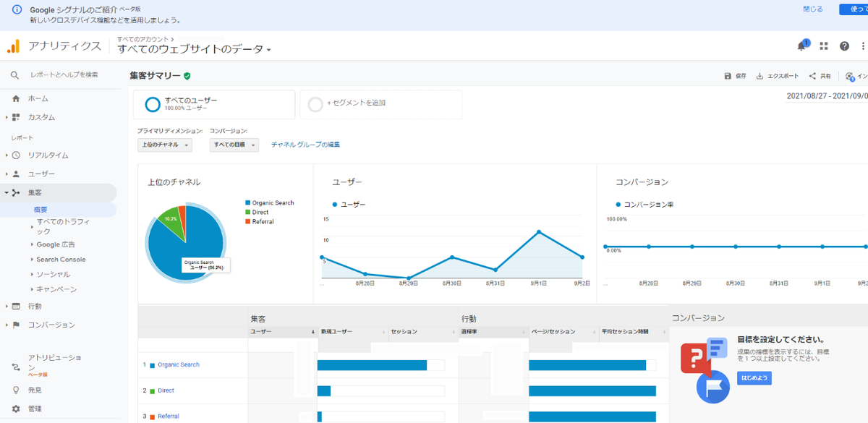Click the Organic Search blue legend swatch
Image resolution: width=868 pixels, height=423 pixels.
(x=247, y=203)
